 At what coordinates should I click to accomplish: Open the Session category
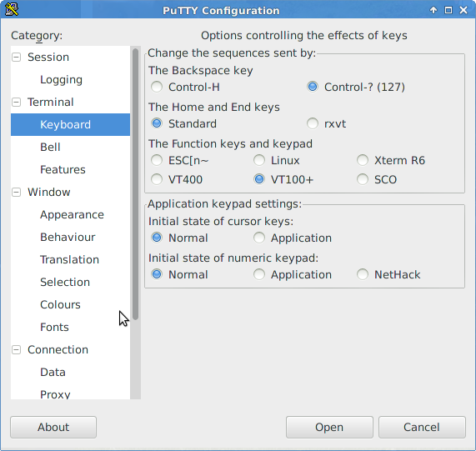[x=48, y=57]
